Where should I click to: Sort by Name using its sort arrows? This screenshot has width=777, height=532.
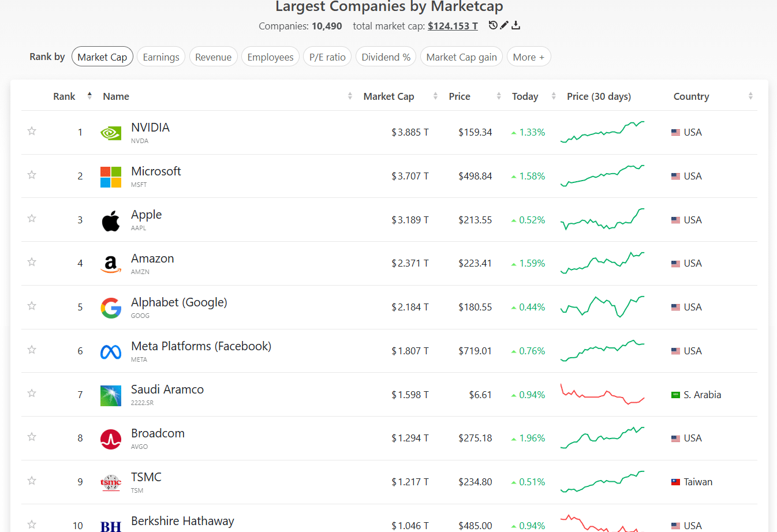pos(350,96)
